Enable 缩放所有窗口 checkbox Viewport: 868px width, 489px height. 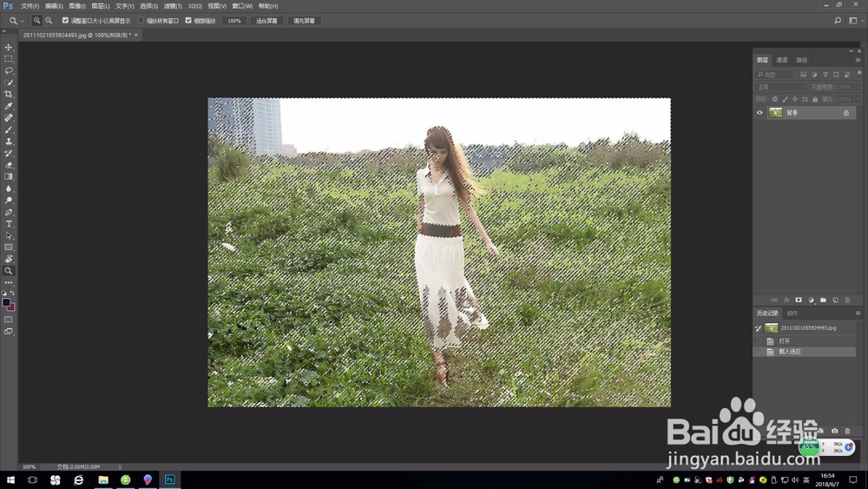141,21
